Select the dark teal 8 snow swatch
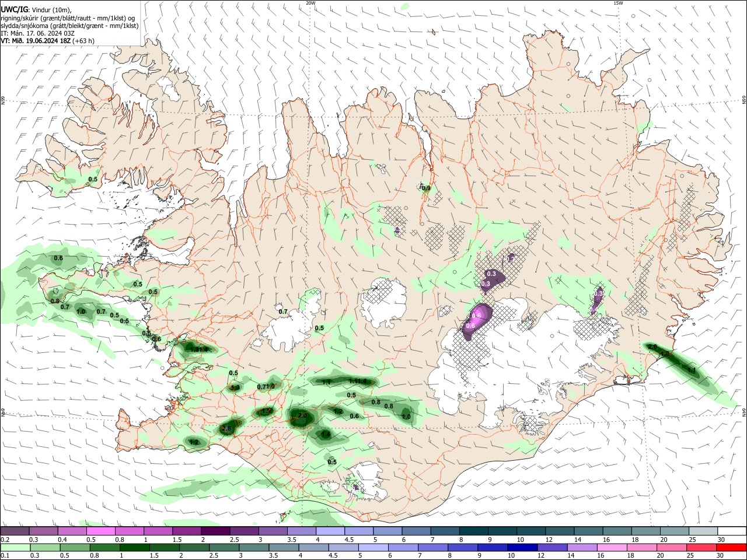Image resolution: width=747 pixels, height=560 pixels. click(x=474, y=531)
